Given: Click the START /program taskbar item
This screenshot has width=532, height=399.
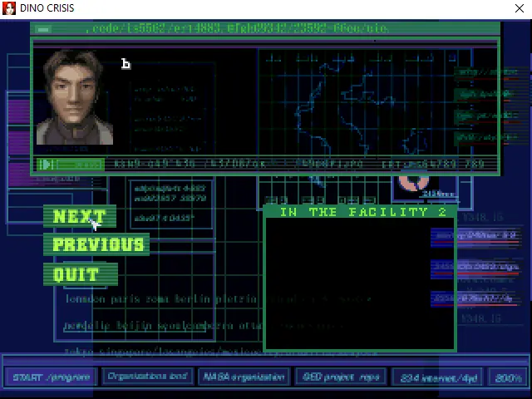Looking at the screenshot, I should click(51, 377).
